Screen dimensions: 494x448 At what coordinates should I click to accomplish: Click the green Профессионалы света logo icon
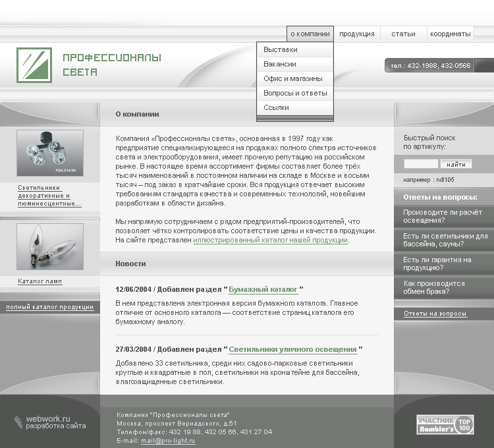point(34,65)
